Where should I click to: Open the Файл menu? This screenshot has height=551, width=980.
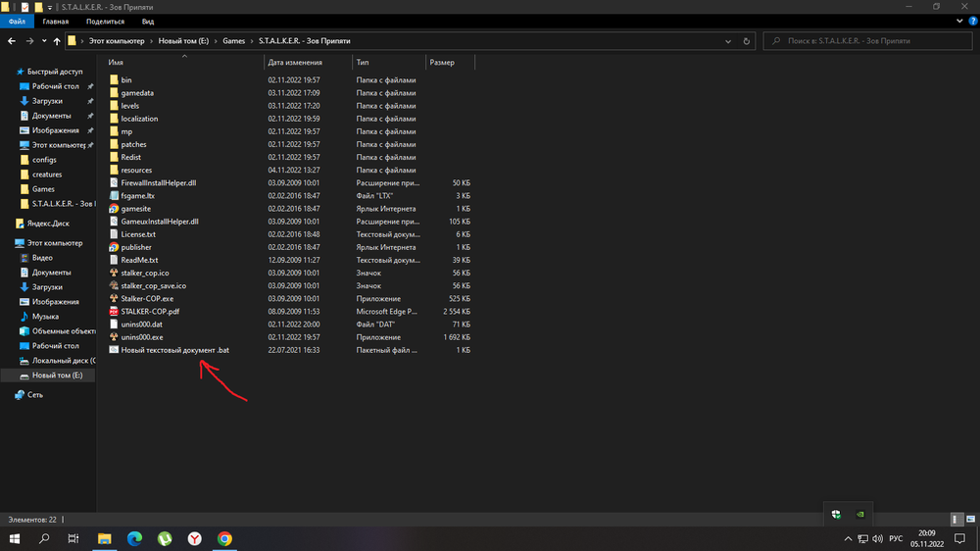pos(17,20)
